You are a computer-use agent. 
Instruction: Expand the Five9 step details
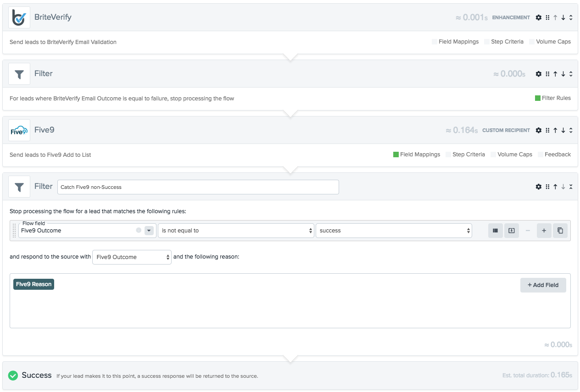pyautogui.click(x=571, y=130)
